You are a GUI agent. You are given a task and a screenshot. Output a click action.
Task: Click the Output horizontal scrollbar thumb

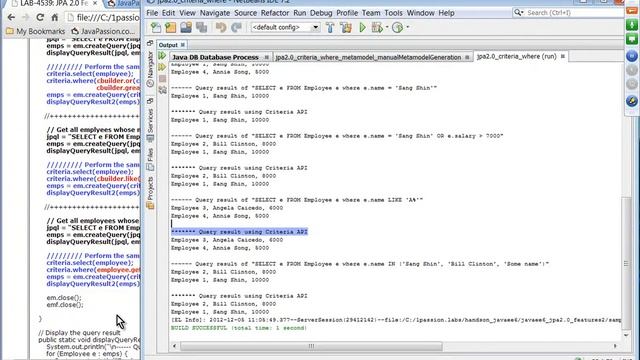(311, 346)
